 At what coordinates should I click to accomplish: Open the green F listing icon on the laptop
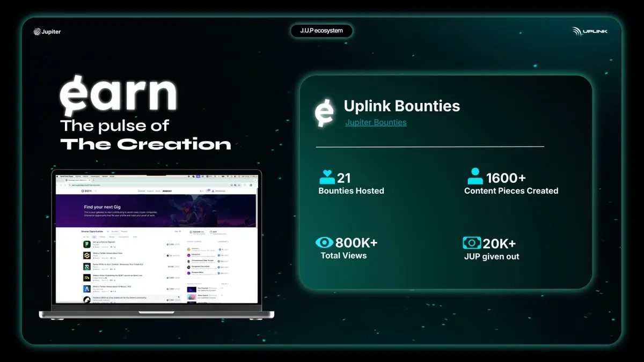point(86,244)
